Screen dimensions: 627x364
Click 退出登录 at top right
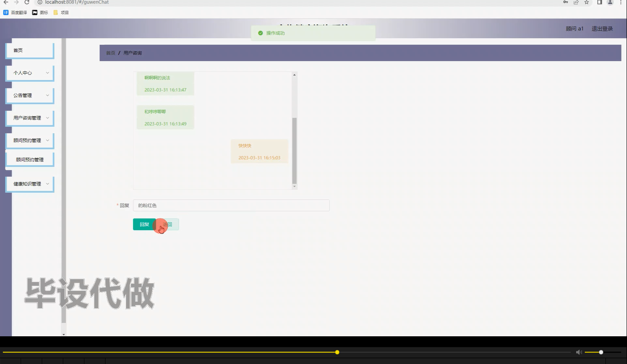click(602, 29)
